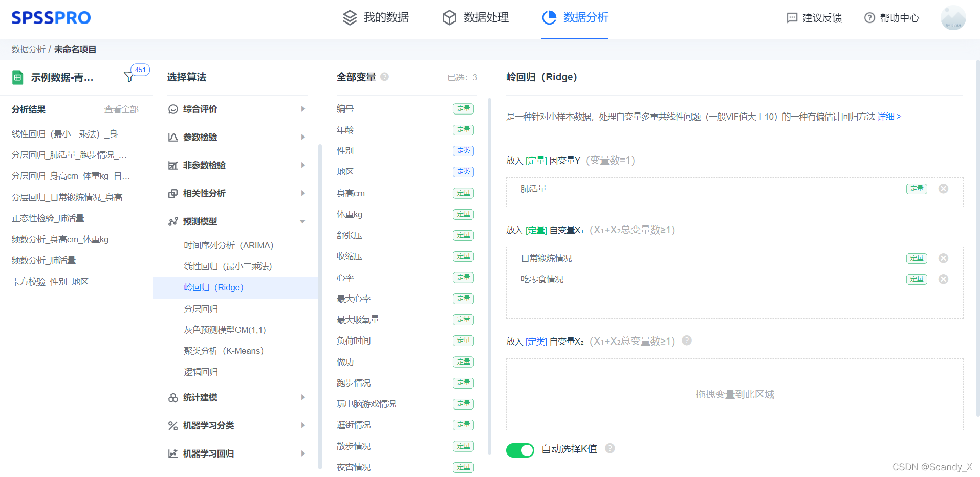Click the variable list scrollbar
Image resolution: width=980 pixels, height=477 pixels.
coord(489,276)
